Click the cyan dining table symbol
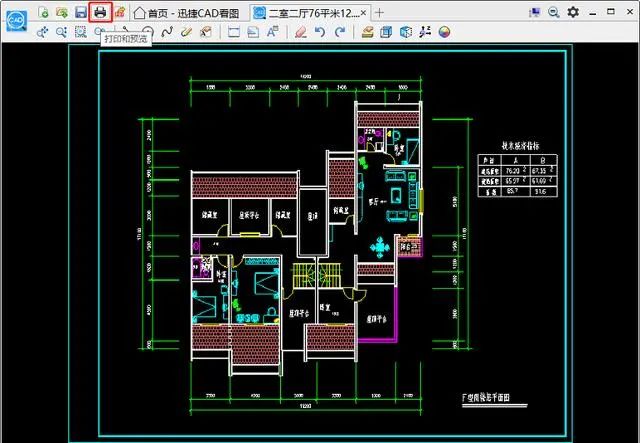640x443 pixels. pyautogui.click(x=380, y=247)
